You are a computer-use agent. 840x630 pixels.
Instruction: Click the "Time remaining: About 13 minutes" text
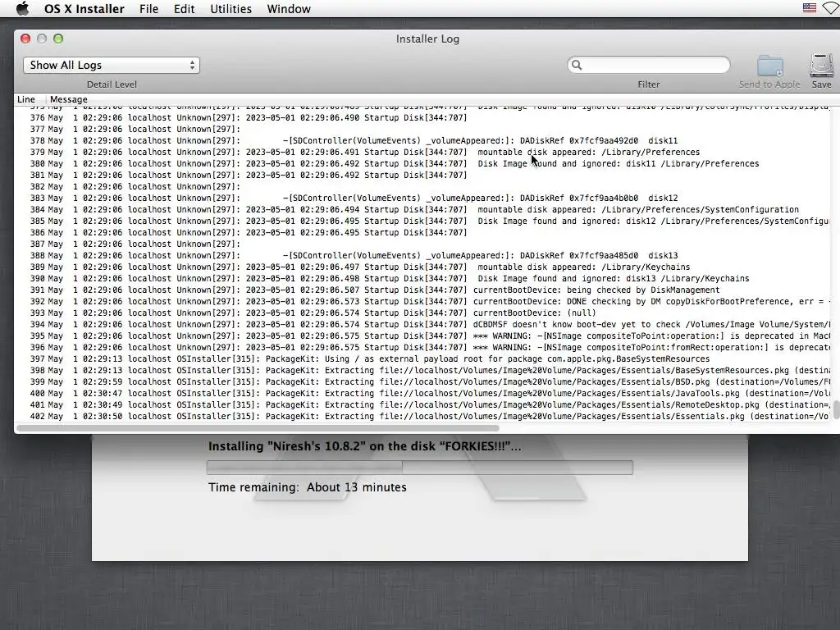308,487
